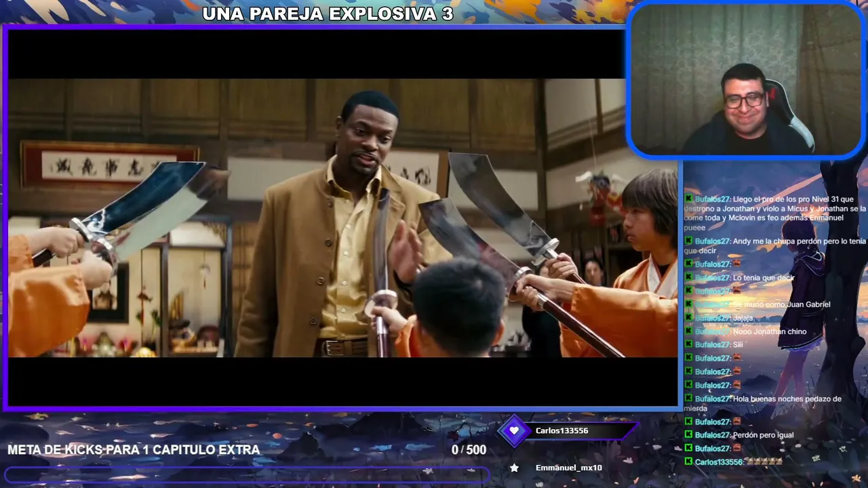Screen dimensions: 868x488
Task: Click the "Emmanuel_mx10" username label
Action: [x=568, y=468]
